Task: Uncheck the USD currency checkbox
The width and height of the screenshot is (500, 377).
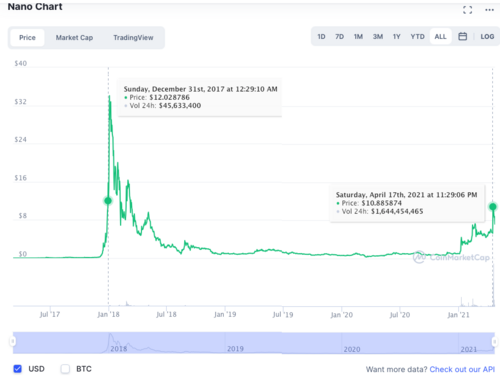Action: [18, 369]
